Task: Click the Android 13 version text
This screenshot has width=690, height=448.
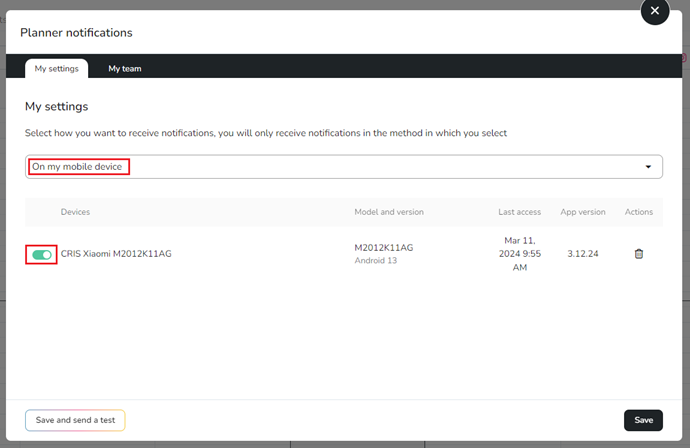Action: coord(376,261)
